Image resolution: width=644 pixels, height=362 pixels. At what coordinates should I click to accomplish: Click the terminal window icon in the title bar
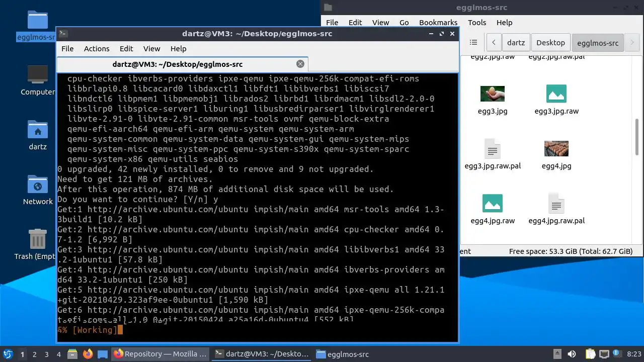[x=63, y=34]
